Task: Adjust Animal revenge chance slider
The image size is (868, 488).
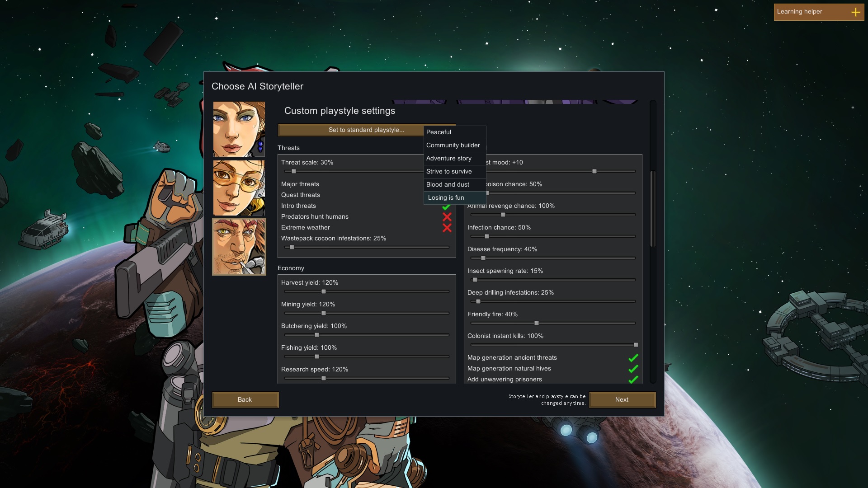Action: tap(553, 215)
